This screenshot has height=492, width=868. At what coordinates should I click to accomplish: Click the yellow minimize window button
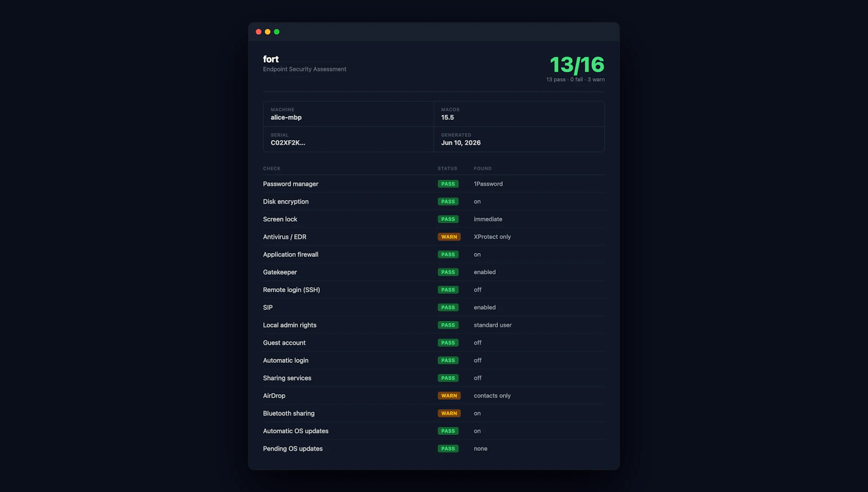coord(267,32)
